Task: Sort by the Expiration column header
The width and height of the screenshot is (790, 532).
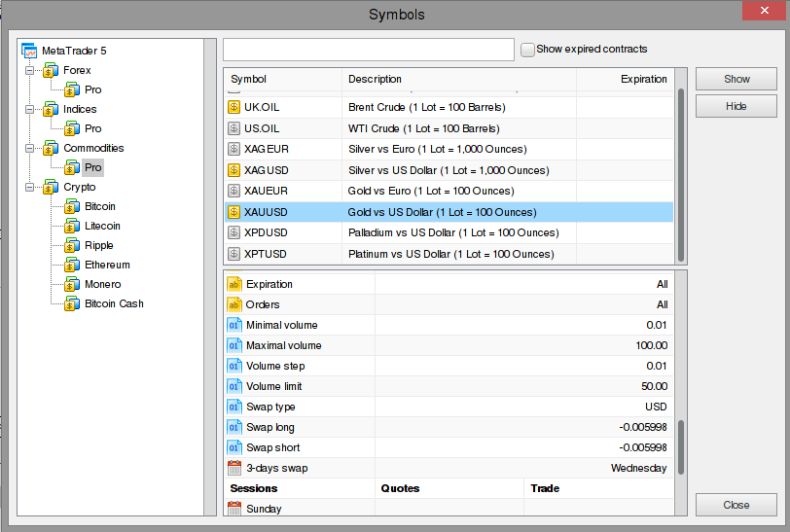Action: click(625, 79)
